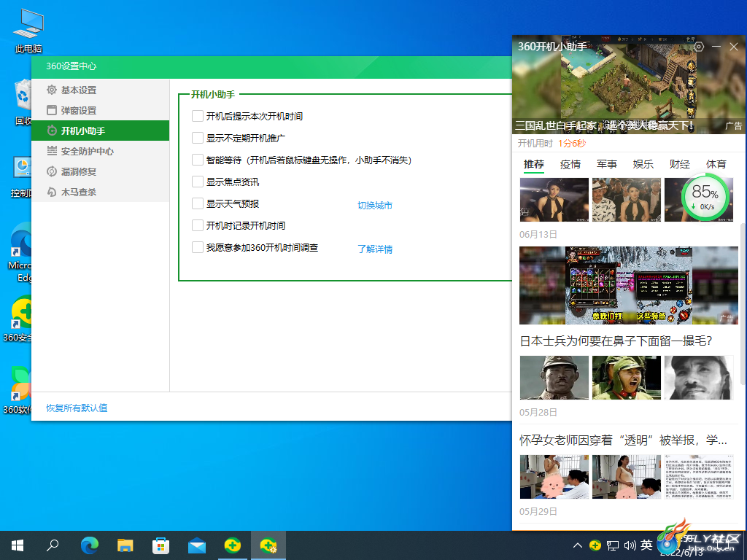Switch to the 疫情 news tab
747x560 pixels.
(570, 164)
